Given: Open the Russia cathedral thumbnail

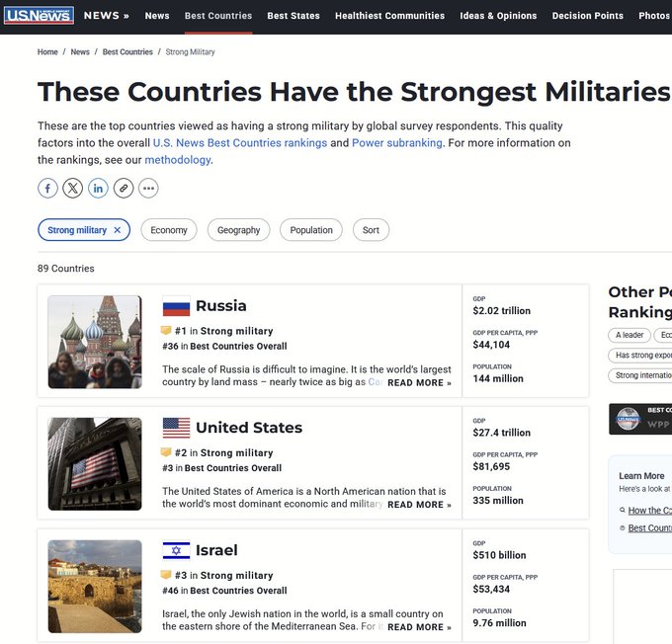Looking at the screenshot, I should click(95, 342).
